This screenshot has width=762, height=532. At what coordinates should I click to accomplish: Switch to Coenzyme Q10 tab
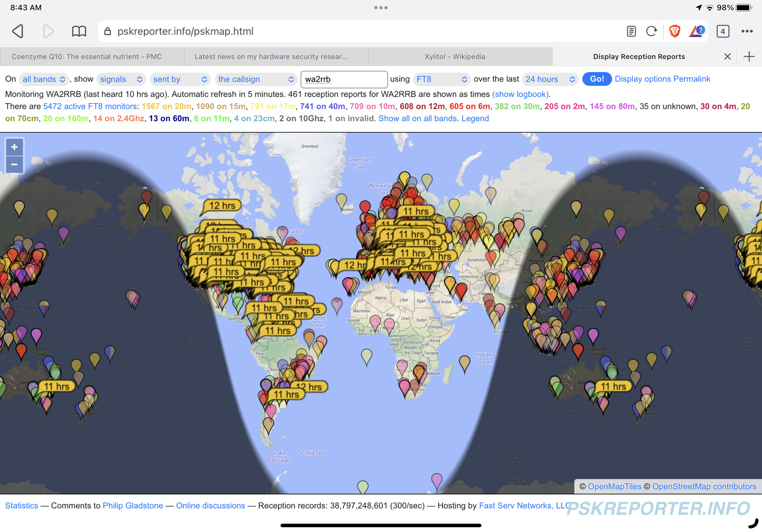[x=87, y=57]
